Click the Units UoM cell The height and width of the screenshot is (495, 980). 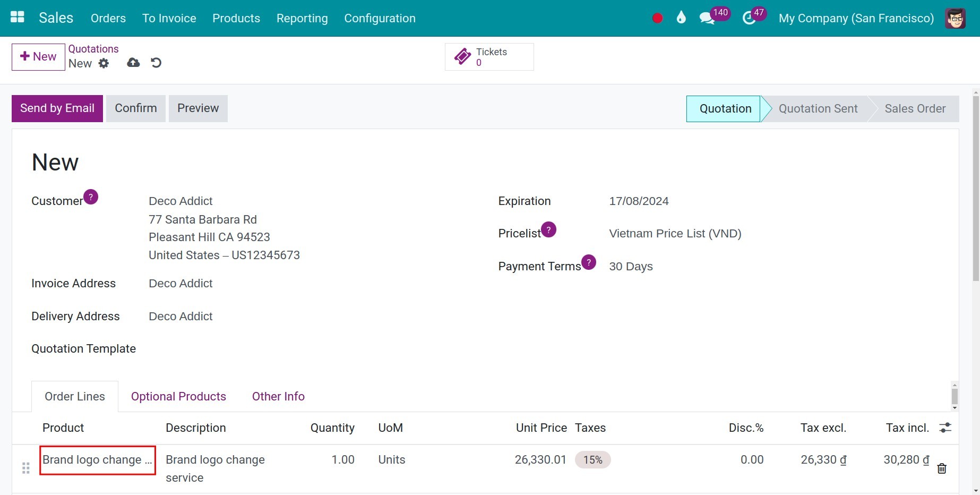[x=392, y=460]
